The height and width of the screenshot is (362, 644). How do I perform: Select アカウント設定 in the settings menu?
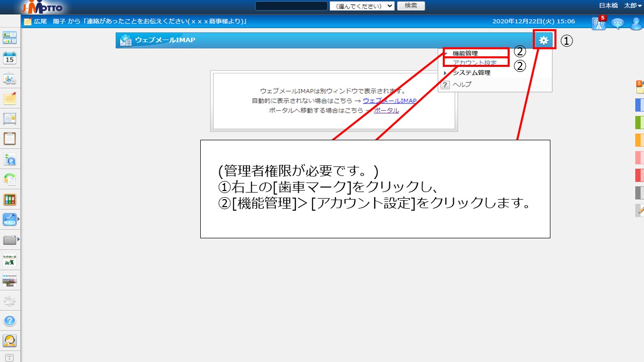(x=474, y=63)
